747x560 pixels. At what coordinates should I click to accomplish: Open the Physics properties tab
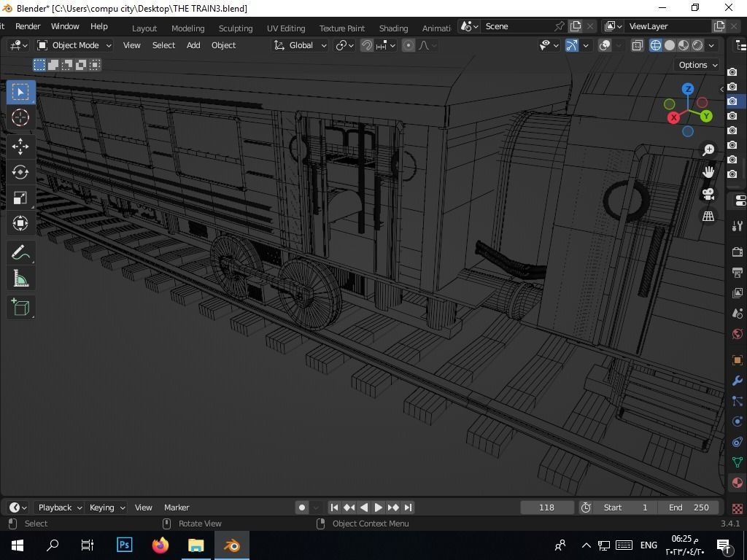(x=737, y=421)
